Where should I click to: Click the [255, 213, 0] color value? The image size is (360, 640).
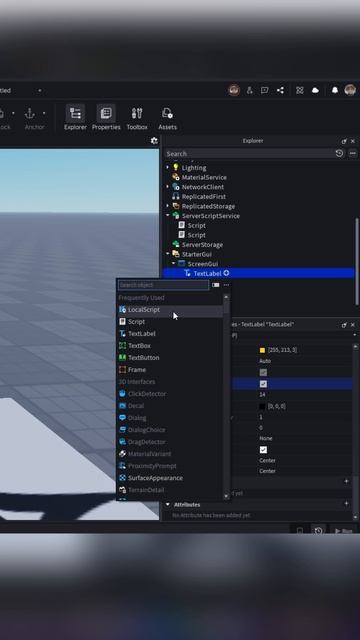tap(282, 350)
